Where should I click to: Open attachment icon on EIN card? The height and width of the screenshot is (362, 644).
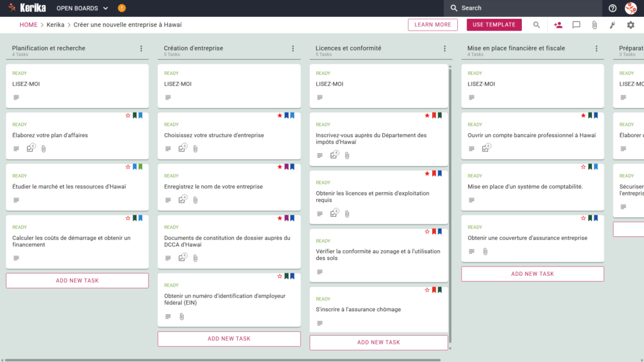click(182, 317)
